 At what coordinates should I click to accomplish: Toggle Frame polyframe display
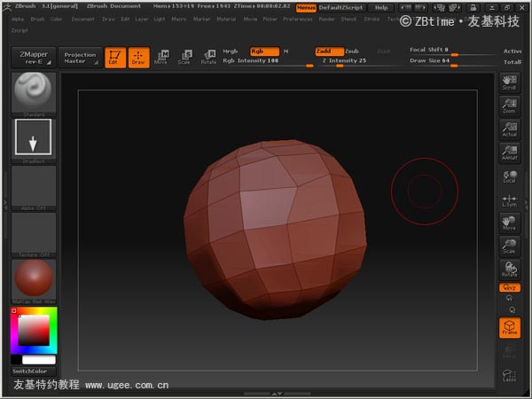[509, 328]
